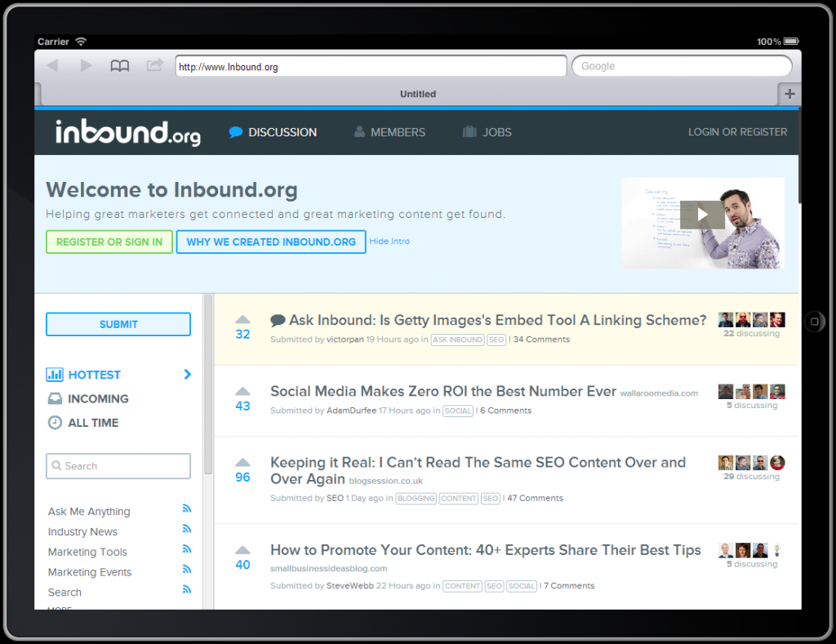Image resolution: width=836 pixels, height=644 pixels.
Task: Open How to Promote Your Content article
Action: 485,550
